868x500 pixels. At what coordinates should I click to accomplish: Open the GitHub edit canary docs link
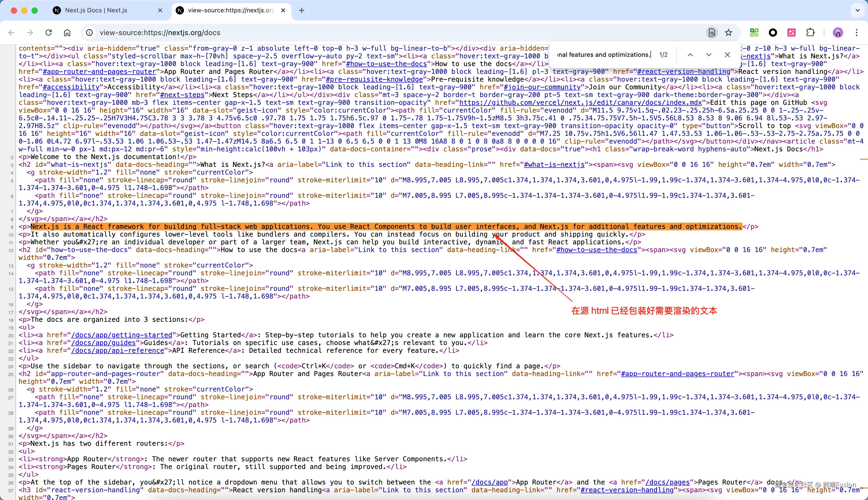click(x=580, y=103)
